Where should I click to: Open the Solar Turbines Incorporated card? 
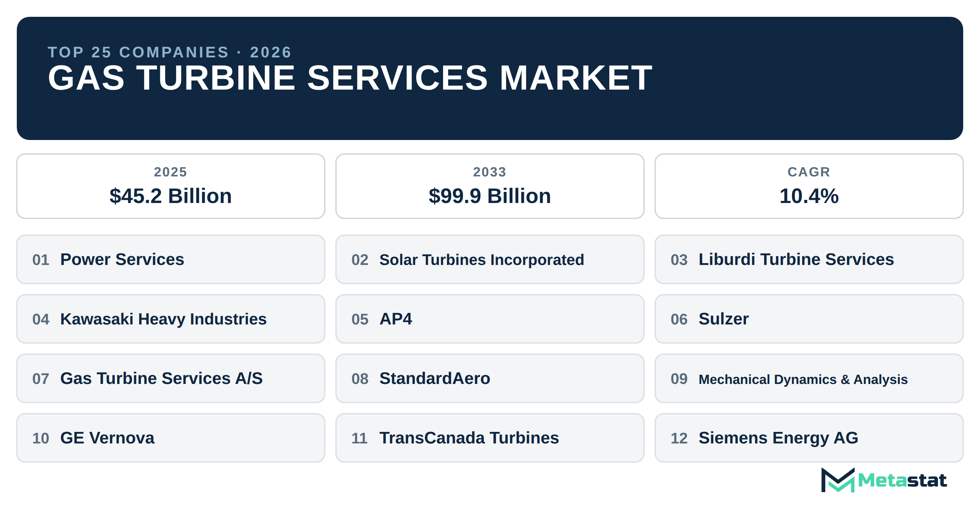tap(490, 259)
